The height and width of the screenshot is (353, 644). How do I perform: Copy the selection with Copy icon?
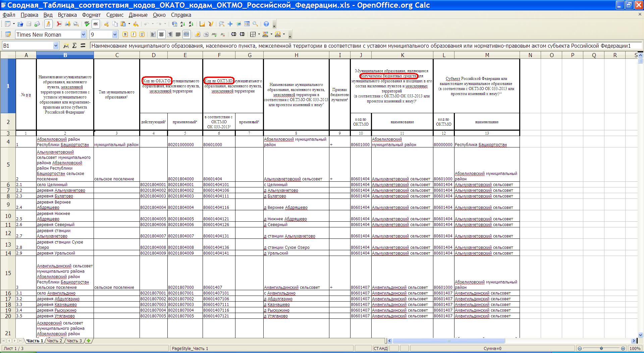click(x=115, y=24)
